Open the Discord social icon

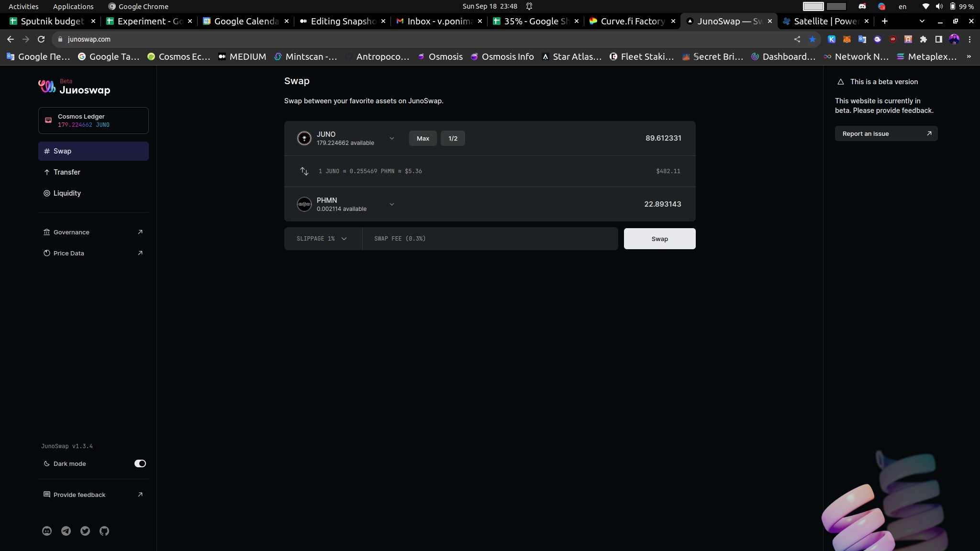[x=47, y=531]
